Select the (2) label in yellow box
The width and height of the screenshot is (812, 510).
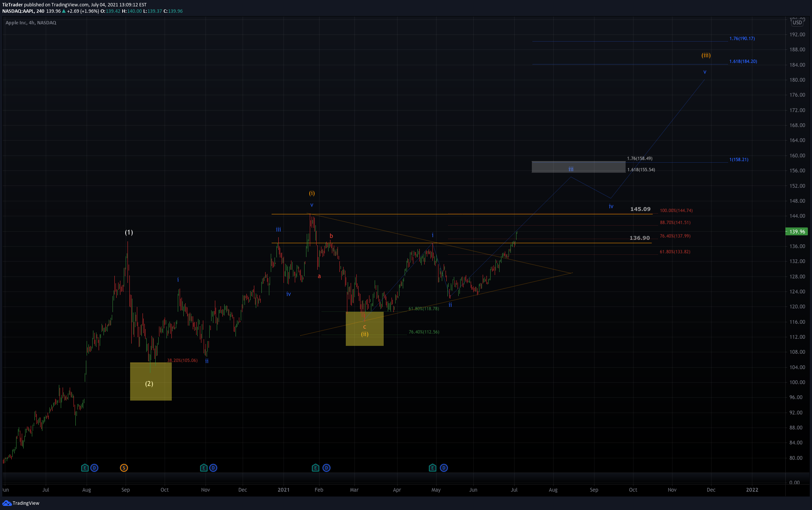tap(149, 383)
